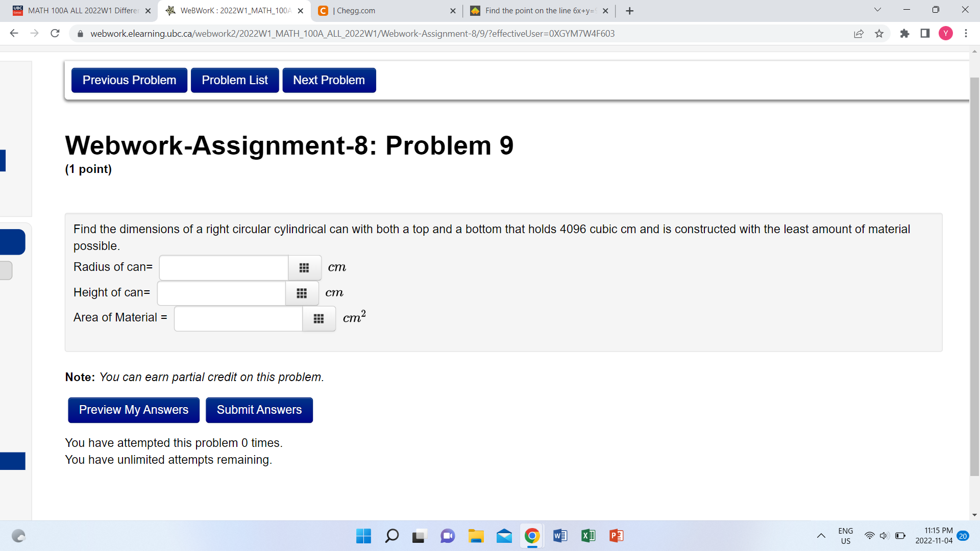Open Excel from the taskbar
The height and width of the screenshot is (551, 980).
click(x=588, y=536)
